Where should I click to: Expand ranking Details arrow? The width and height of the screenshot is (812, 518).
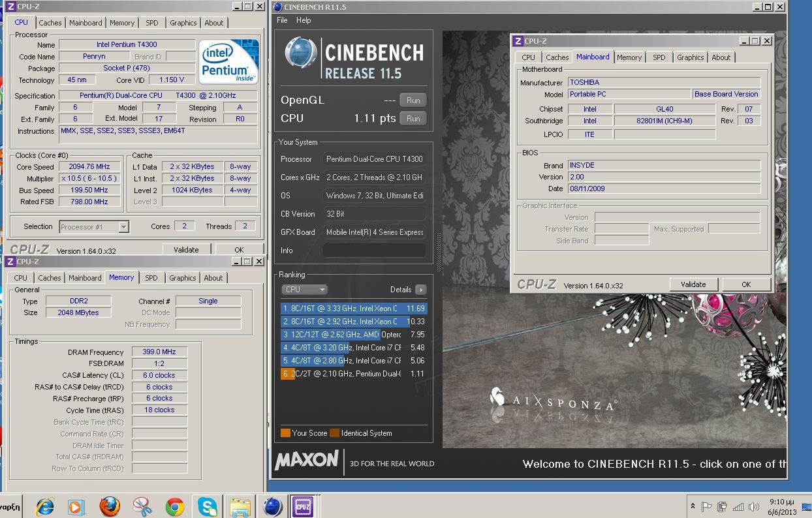click(420, 289)
